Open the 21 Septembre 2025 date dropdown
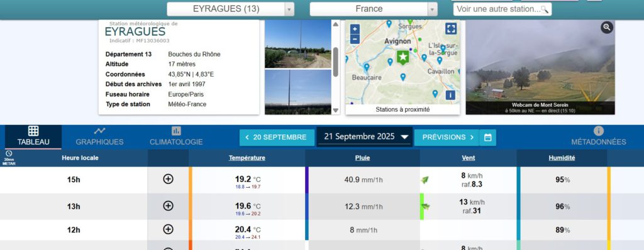644x250 pixels. pyautogui.click(x=365, y=137)
